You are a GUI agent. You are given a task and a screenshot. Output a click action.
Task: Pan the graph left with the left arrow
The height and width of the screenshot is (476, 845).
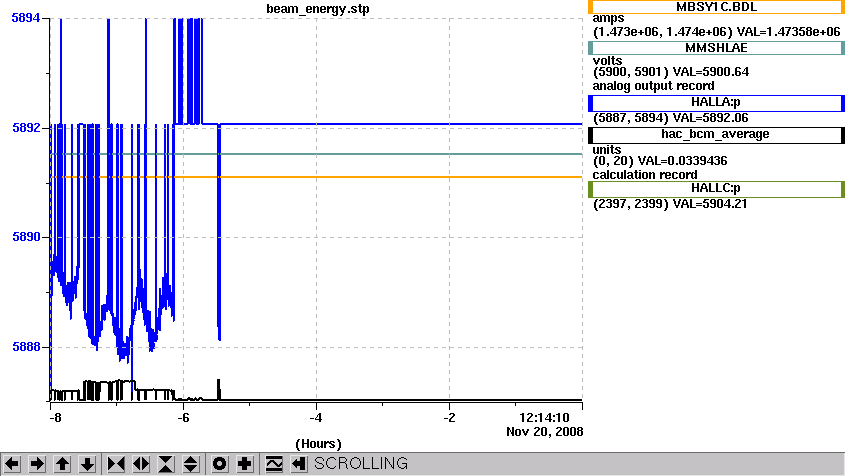click(x=12, y=464)
